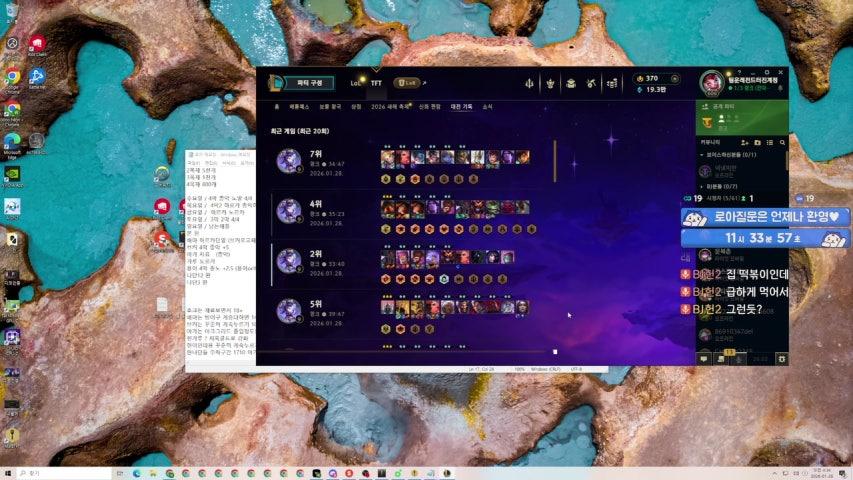Collapse the 일반 friend group
This screenshot has height=480, width=853.
coord(703,186)
